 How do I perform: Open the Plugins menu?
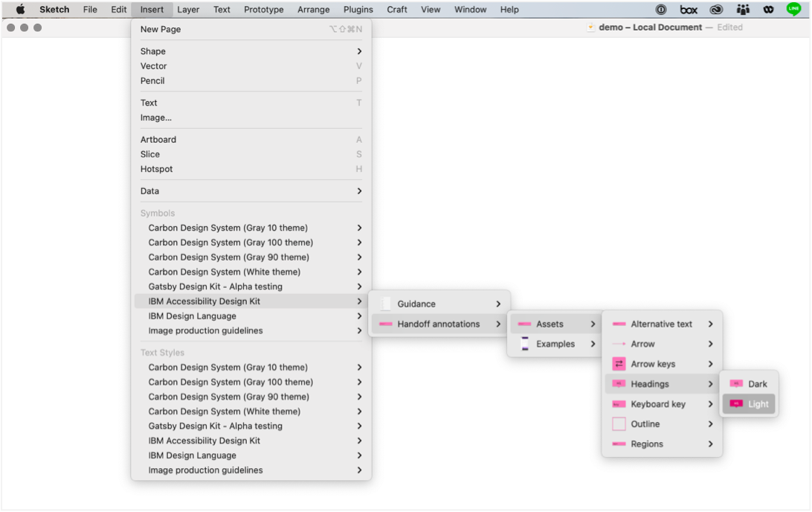(x=358, y=10)
